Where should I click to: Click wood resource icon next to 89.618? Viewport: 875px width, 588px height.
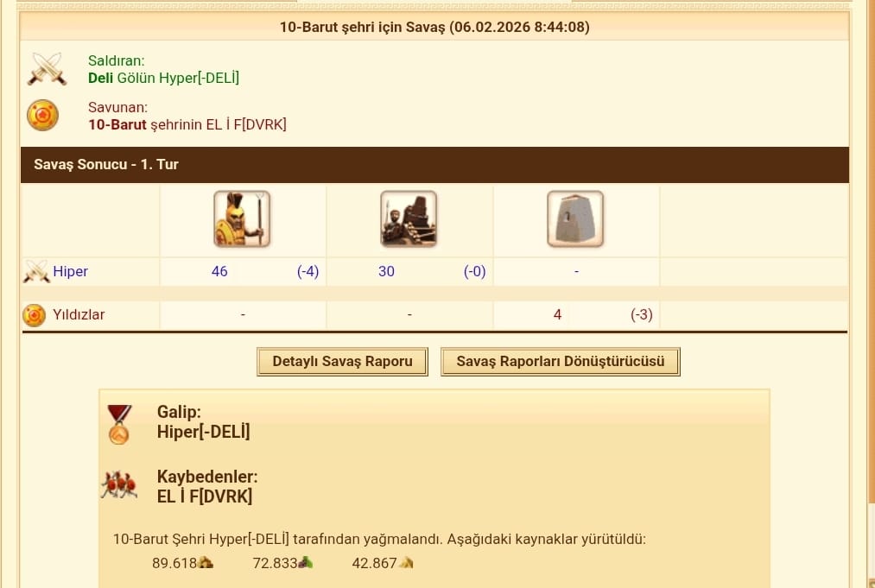206,562
